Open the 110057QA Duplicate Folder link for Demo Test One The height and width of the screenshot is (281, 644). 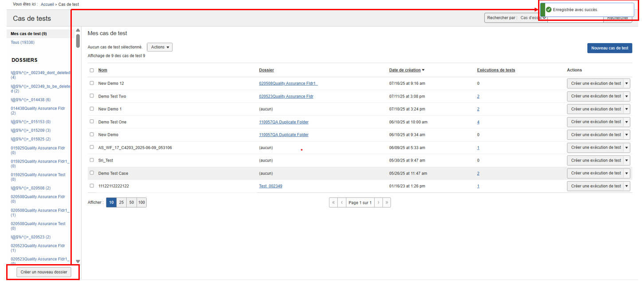[284, 122]
